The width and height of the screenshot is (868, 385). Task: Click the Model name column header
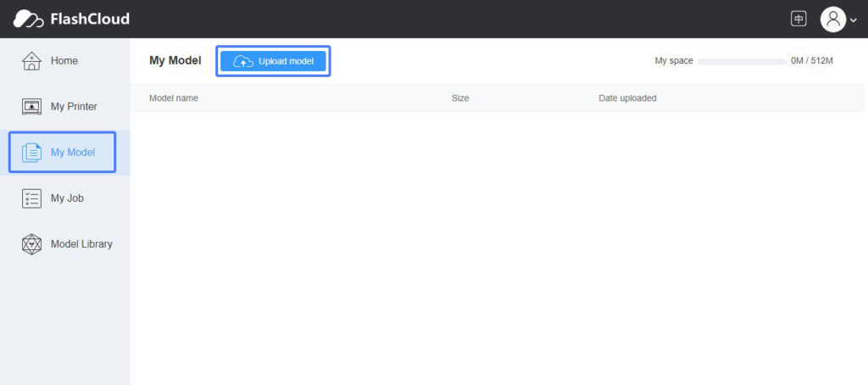[x=174, y=98]
